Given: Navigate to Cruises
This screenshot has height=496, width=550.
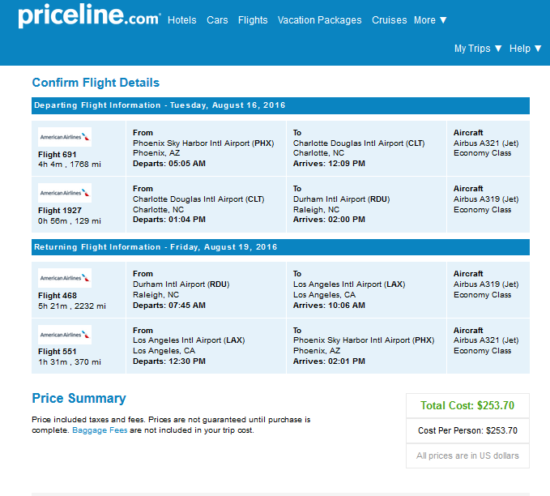Looking at the screenshot, I should pyautogui.click(x=389, y=20).
